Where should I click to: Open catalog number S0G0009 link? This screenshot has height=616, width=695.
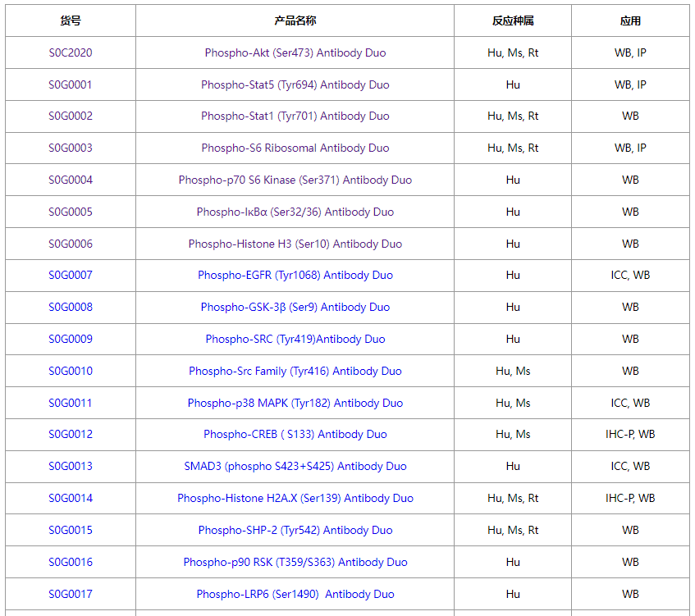70,339
